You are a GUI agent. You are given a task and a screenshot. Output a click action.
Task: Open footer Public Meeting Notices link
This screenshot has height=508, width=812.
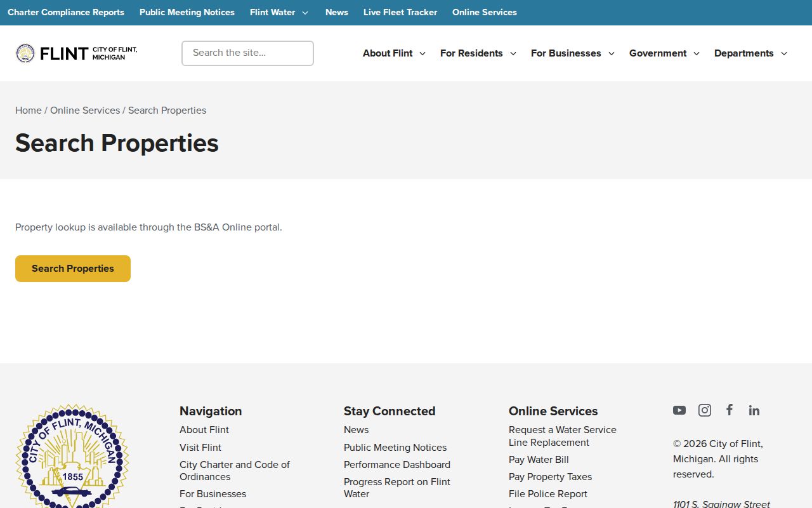(x=395, y=448)
